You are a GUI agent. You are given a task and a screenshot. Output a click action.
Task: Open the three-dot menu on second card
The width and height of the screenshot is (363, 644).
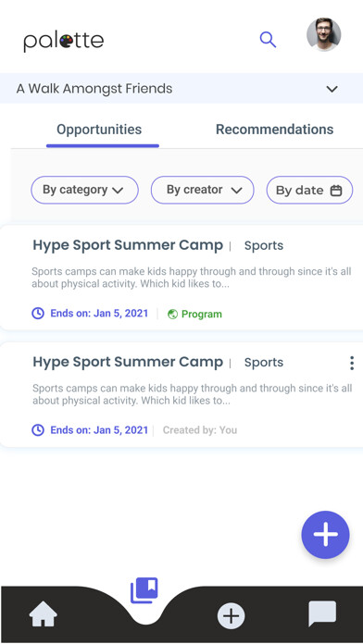pos(352,363)
